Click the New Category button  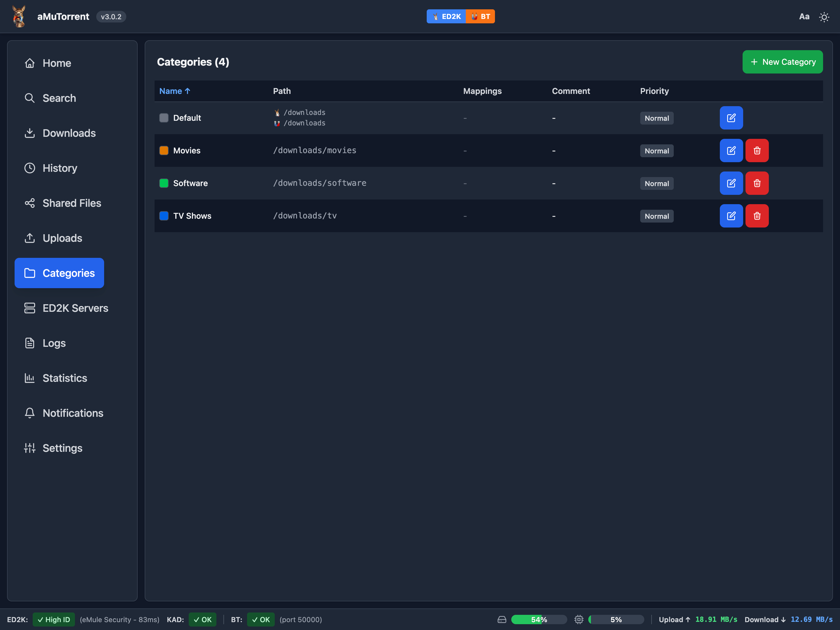[x=782, y=62]
